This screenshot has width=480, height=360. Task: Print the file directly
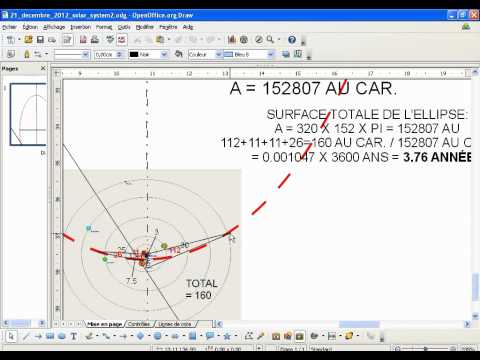(x=95, y=40)
